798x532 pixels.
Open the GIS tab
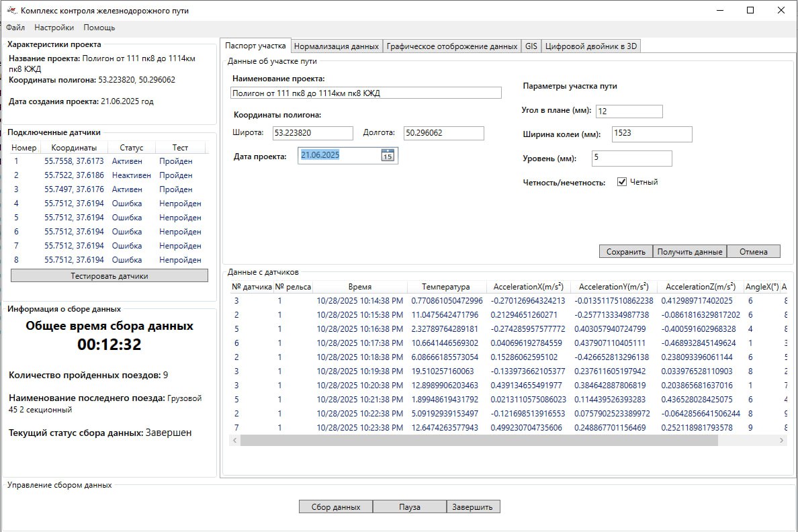coord(531,46)
